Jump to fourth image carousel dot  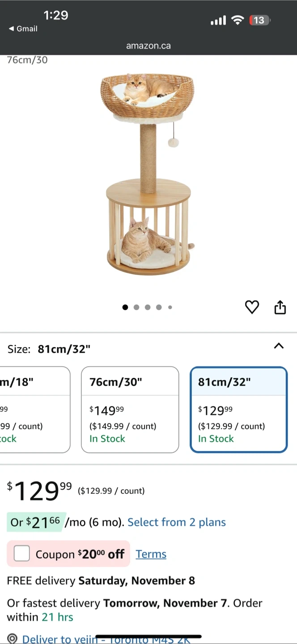(x=159, y=307)
